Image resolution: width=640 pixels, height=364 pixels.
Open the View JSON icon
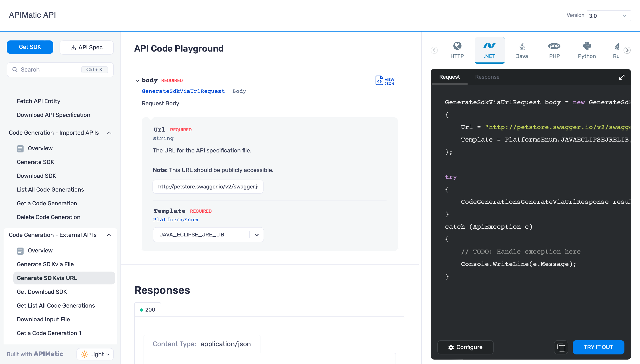point(385,80)
